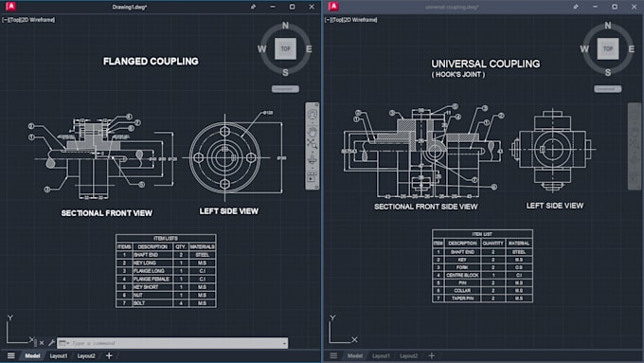The image size is (644, 363).
Task: Click the ViewCube W compass point in Drawing1
Action: pos(261,49)
